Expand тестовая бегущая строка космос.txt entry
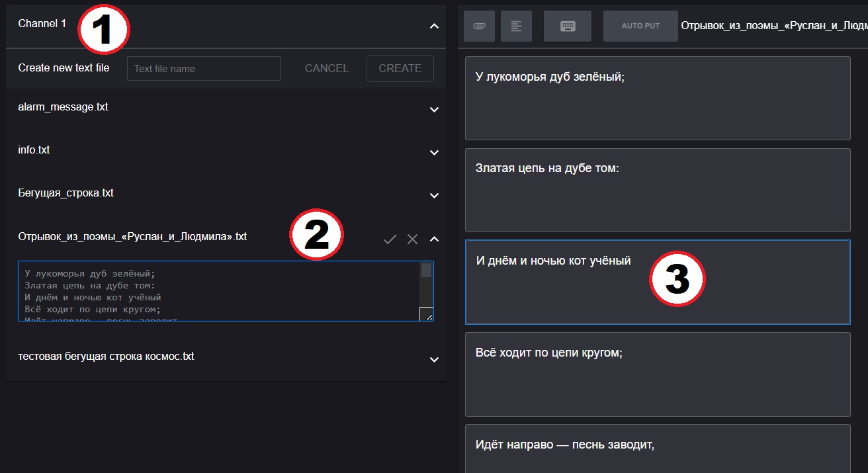 434,360
